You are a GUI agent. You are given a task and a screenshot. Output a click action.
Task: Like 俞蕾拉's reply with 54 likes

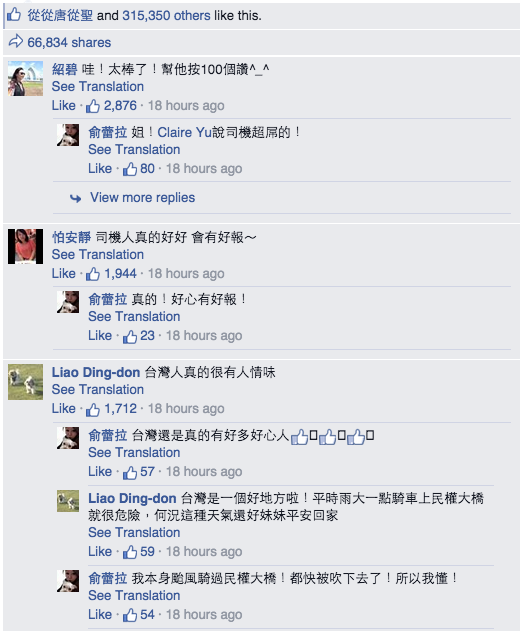coord(100,615)
